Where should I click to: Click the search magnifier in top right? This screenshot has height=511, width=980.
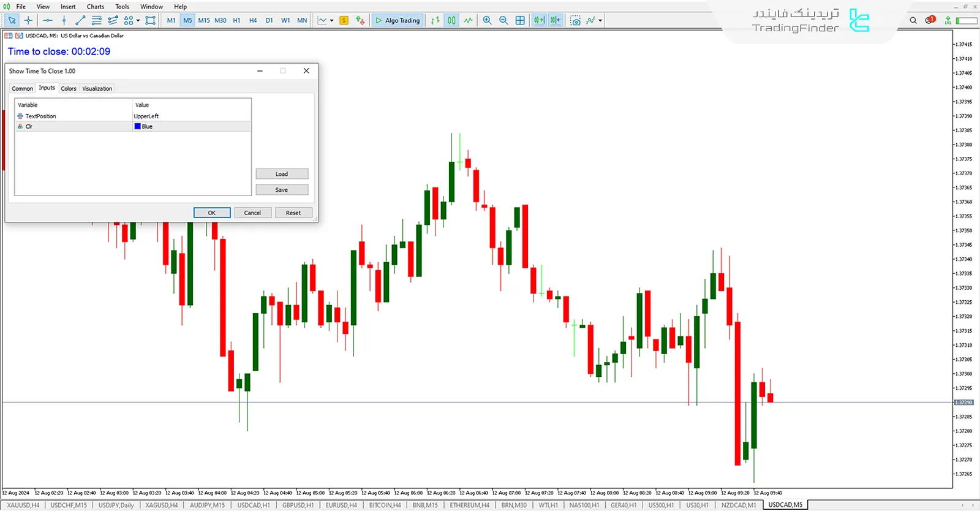tap(913, 20)
